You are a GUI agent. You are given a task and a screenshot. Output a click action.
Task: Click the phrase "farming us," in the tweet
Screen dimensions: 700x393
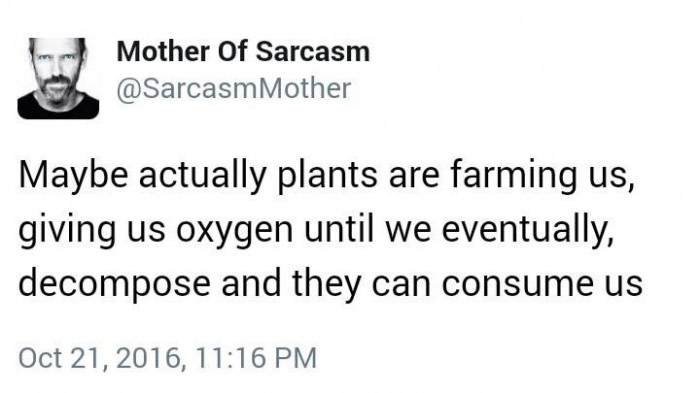coord(542,176)
